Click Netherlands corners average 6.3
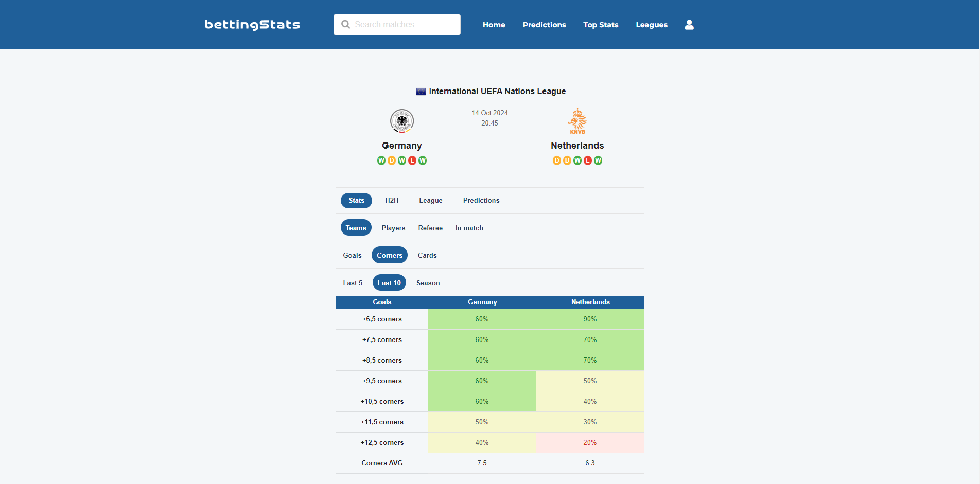Image resolution: width=980 pixels, height=484 pixels. pos(590,463)
